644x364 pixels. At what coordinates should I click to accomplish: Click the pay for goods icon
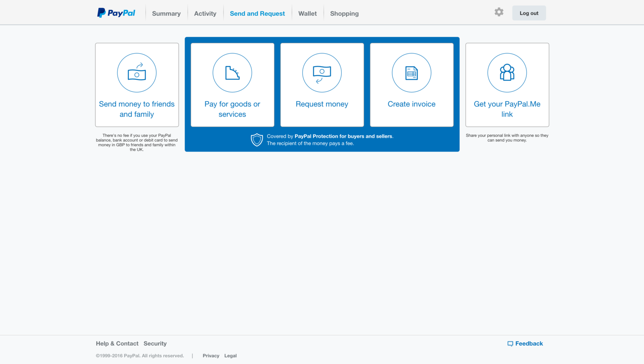pos(232,73)
